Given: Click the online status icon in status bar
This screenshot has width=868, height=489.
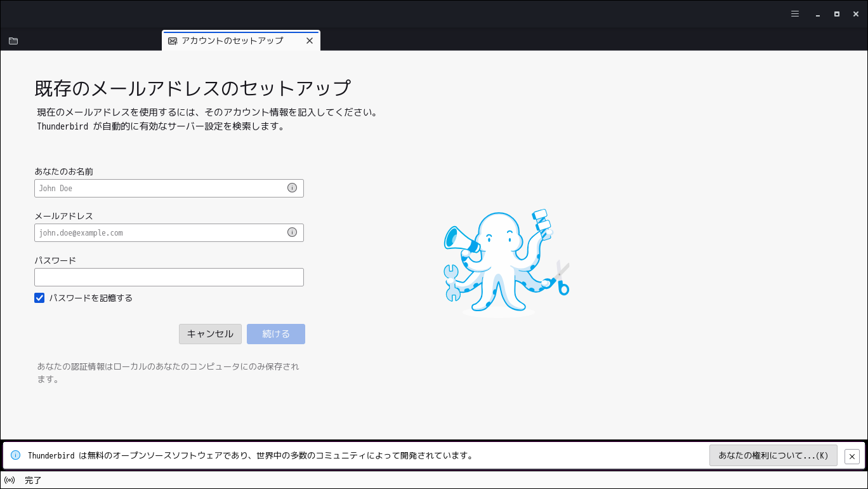Looking at the screenshot, I should [x=10, y=480].
